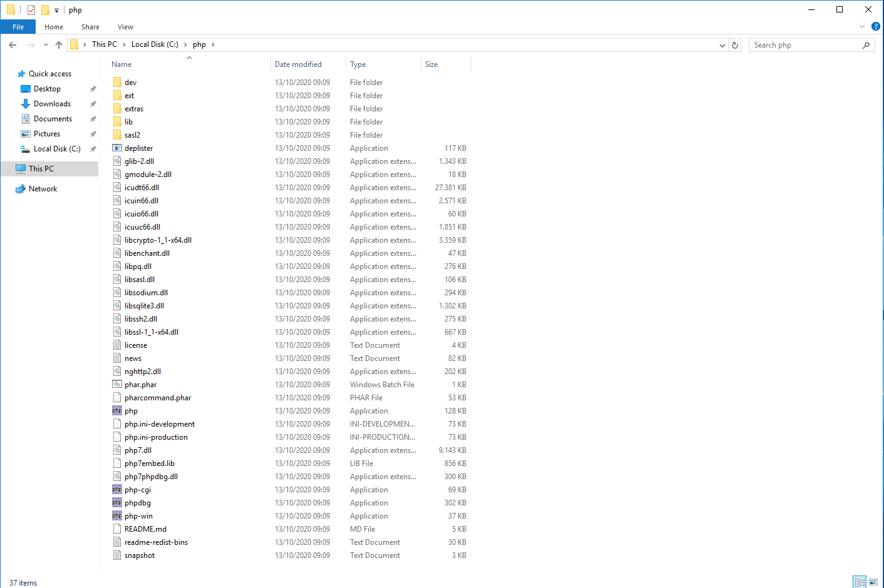Screen dimensions: 884x588
Task: Click the Search php input field
Action: 804,45
